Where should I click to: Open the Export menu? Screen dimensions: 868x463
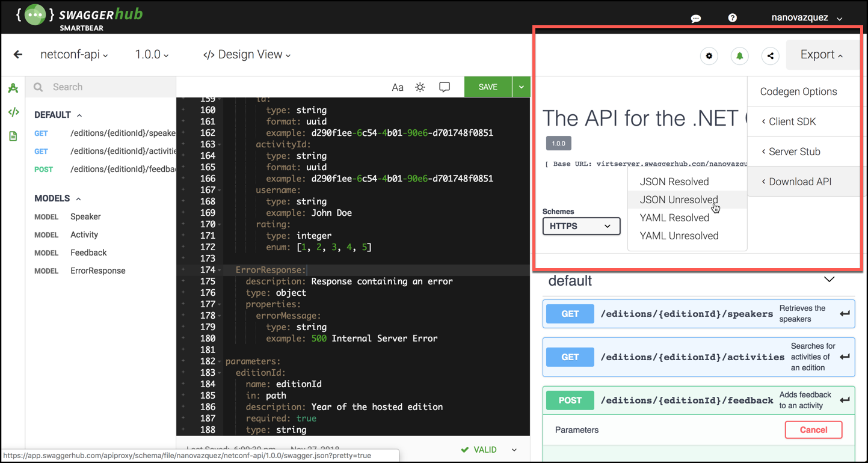pyautogui.click(x=821, y=55)
